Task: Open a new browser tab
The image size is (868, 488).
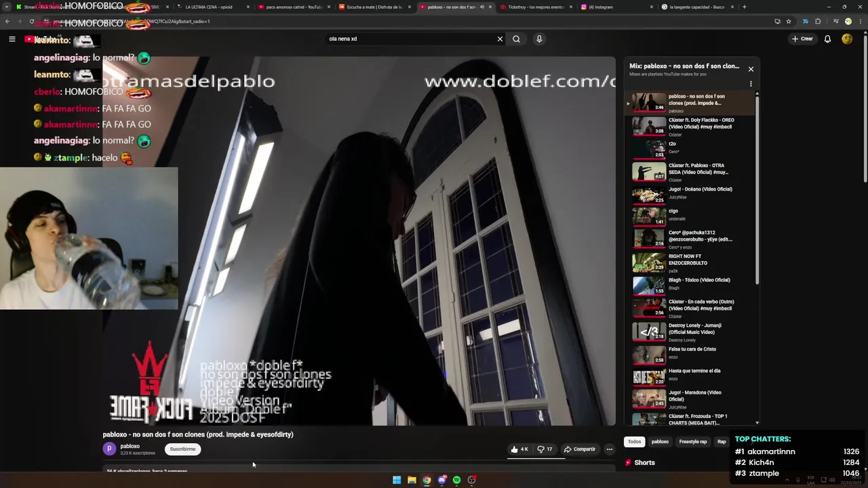Action: click(x=745, y=7)
